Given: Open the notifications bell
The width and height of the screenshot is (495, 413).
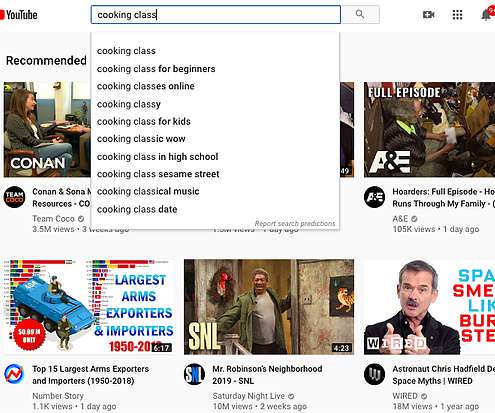Looking at the screenshot, I should pyautogui.click(x=487, y=14).
